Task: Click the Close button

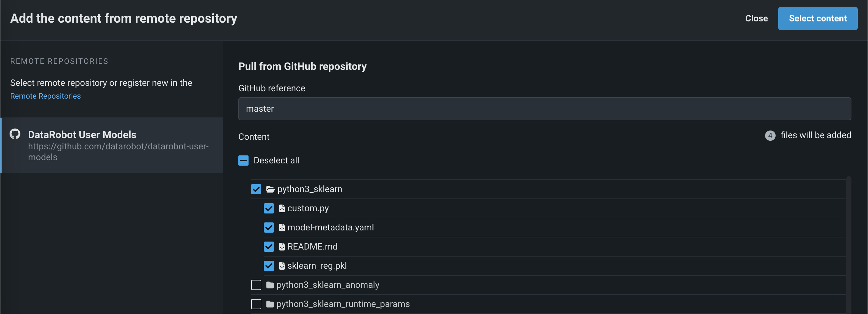Action: (x=756, y=19)
